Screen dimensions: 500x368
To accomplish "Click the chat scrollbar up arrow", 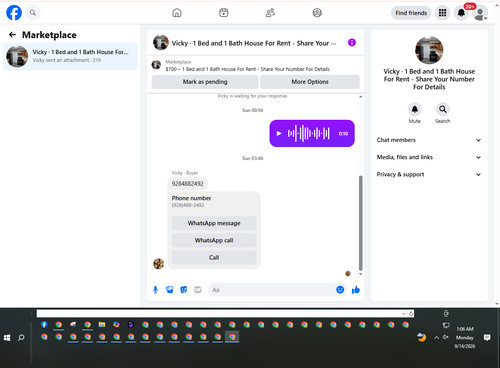I will click(360, 97).
